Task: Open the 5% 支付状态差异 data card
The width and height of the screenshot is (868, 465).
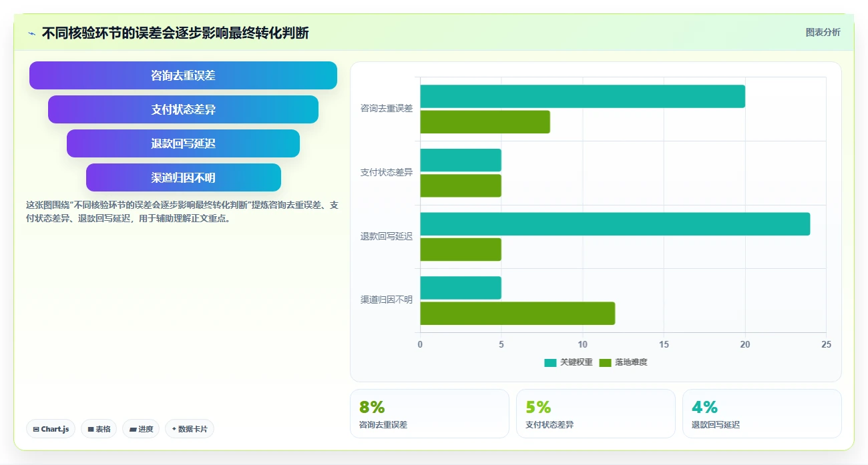Action: tap(596, 414)
